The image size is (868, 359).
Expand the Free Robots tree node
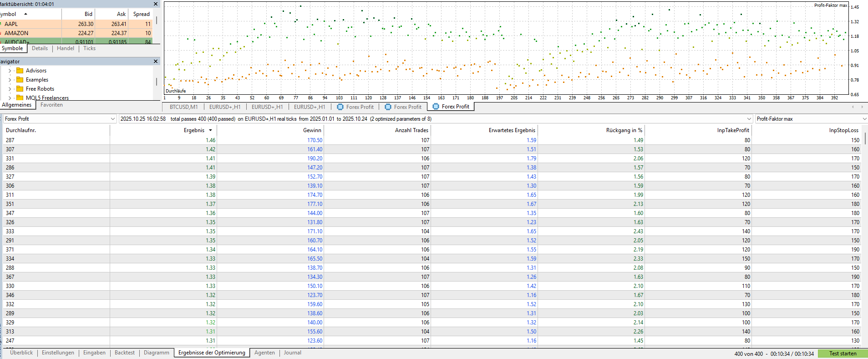(x=10, y=89)
